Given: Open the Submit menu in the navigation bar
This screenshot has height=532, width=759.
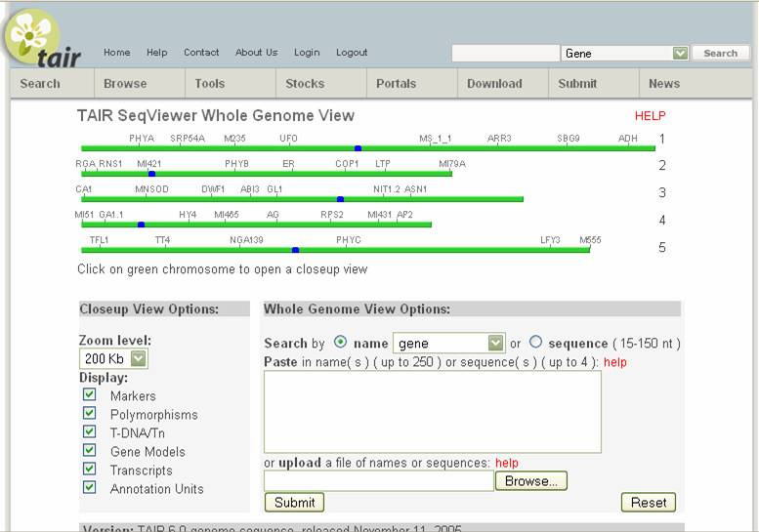Looking at the screenshot, I should pyautogui.click(x=577, y=84).
